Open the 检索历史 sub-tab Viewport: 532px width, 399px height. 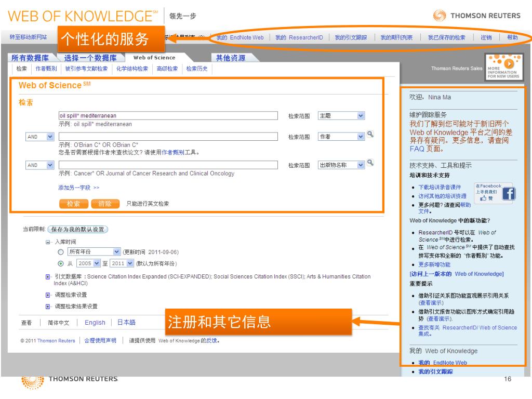(197, 69)
